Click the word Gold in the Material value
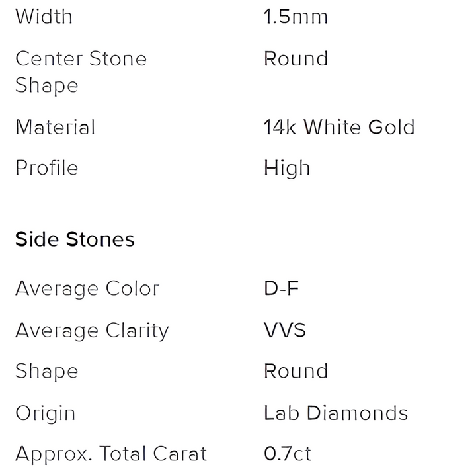Screen dimensions: 476x475 pos(391,127)
